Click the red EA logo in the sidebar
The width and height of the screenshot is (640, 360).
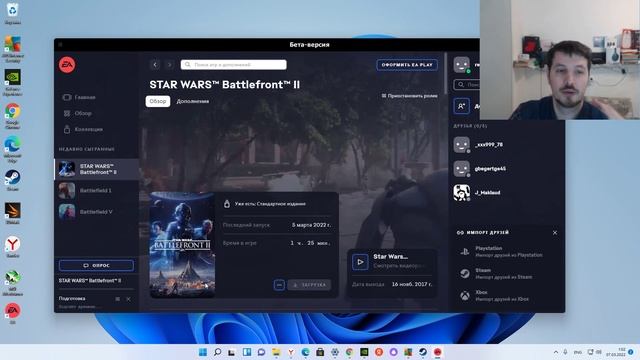[x=67, y=65]
